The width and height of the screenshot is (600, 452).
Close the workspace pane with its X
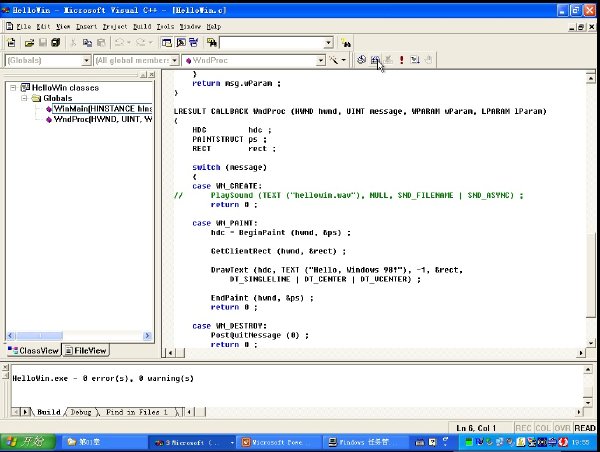[x=152, y=75]
